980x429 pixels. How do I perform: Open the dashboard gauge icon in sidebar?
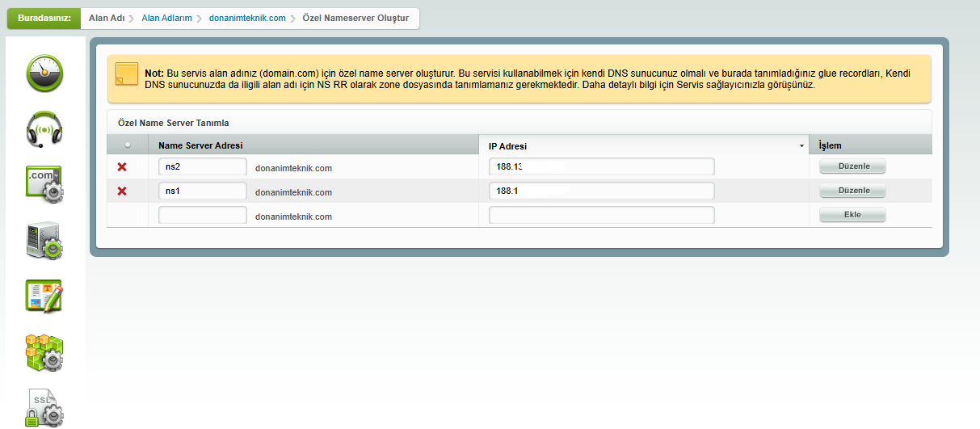coord(45,74)
